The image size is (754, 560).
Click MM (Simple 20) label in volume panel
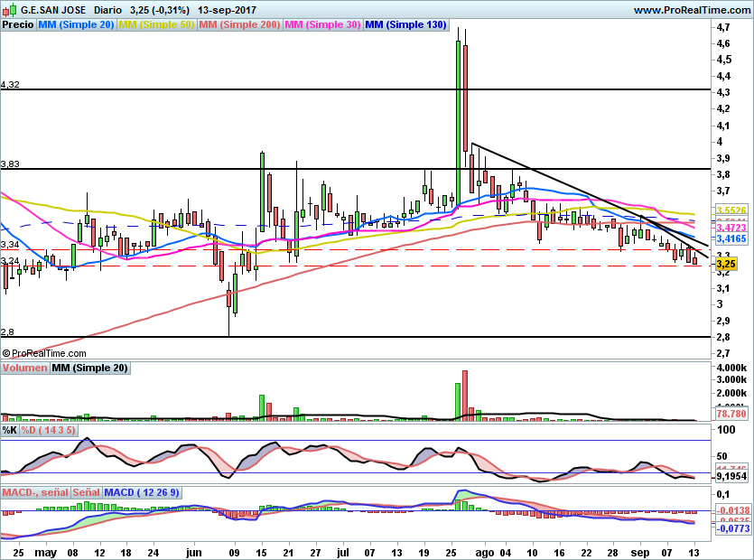89,369
